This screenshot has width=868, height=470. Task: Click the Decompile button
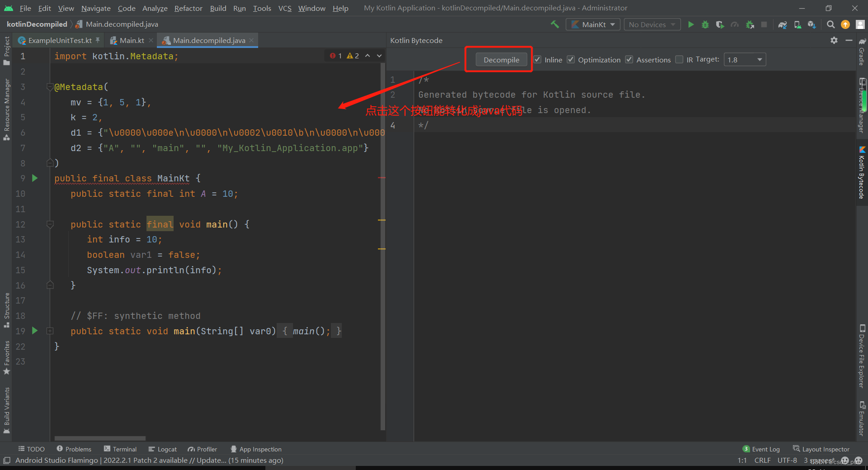click(501, 60)
